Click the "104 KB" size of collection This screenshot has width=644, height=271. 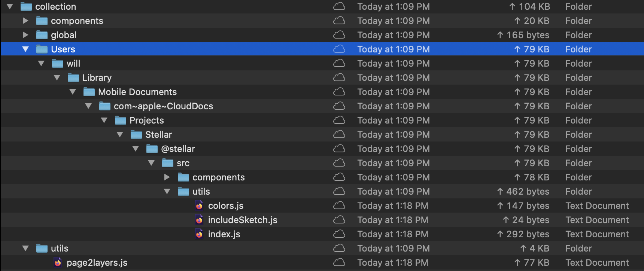click(529, 6)
